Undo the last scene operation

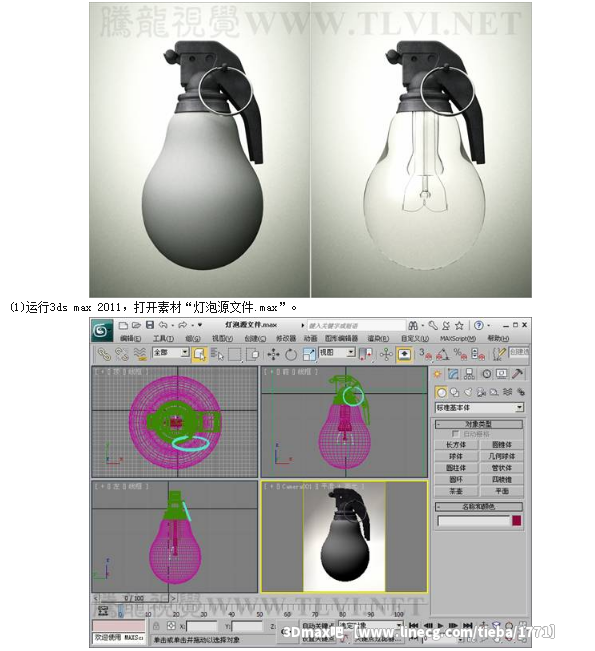[x=163, y=325]
